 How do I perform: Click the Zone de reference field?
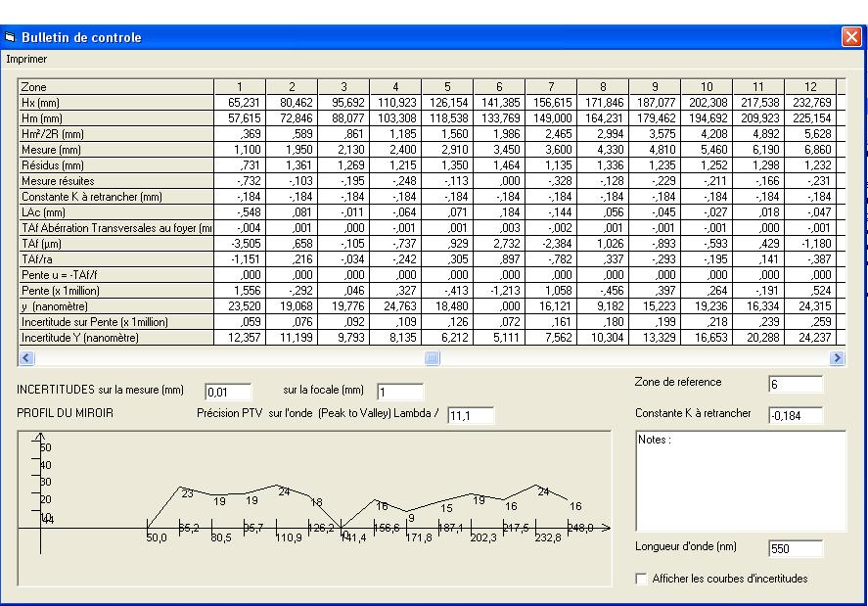[x=795, y=384]
